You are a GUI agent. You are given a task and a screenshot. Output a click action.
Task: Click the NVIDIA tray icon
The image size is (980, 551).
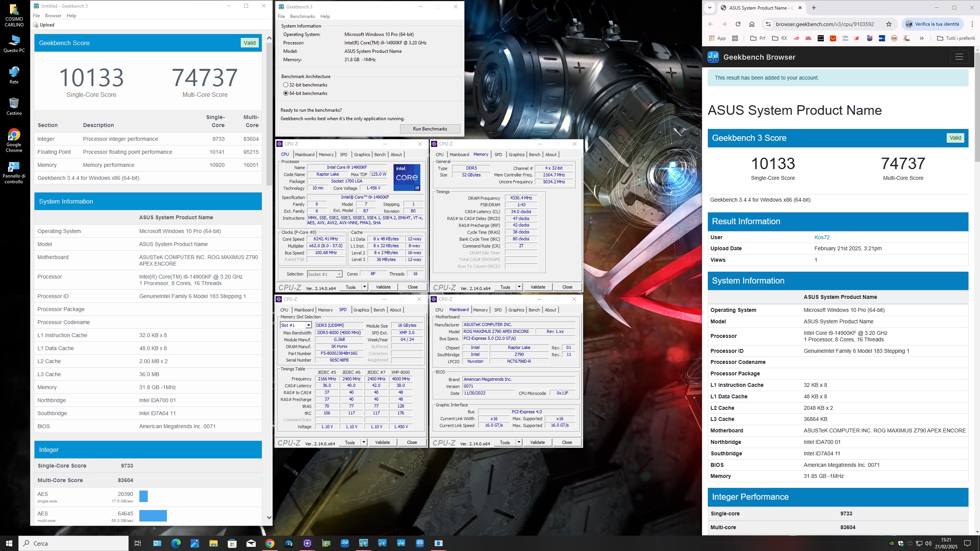click(891, 543)
